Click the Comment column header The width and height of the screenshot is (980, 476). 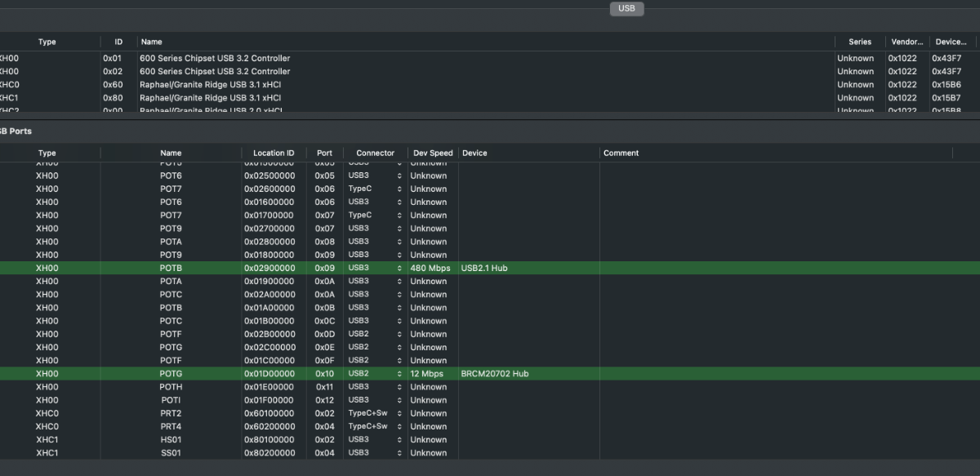[x=621, y=153]
